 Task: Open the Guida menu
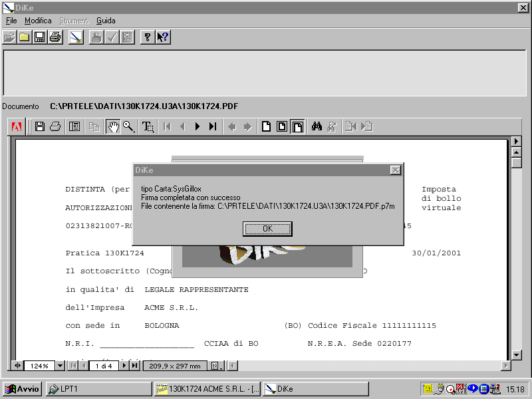[106, 21]
